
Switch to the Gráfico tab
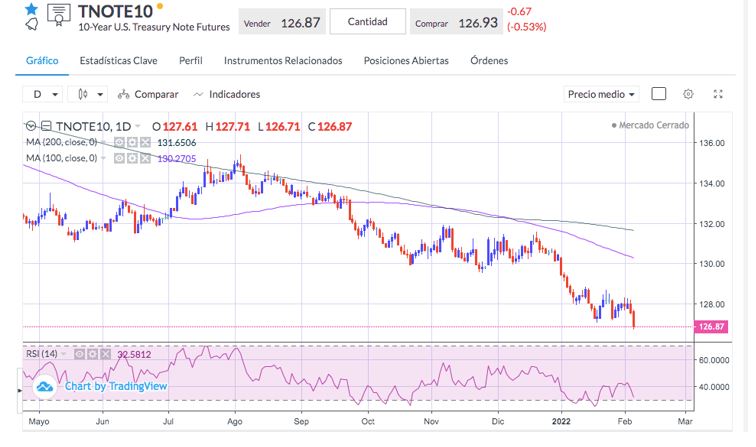click(x=42, y=61)
